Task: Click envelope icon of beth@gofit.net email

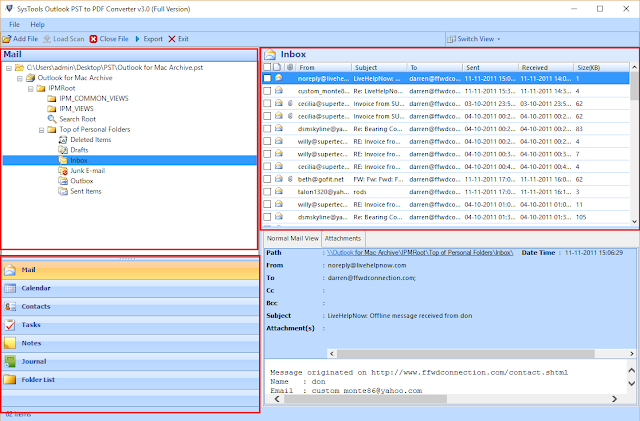Action: [279, 179]
